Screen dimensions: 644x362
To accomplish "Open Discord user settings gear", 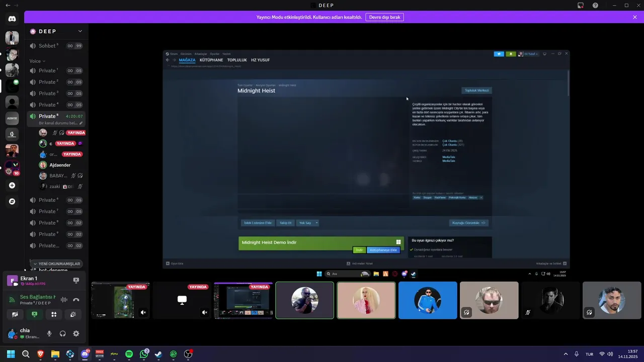I will (x=76, y=333).
